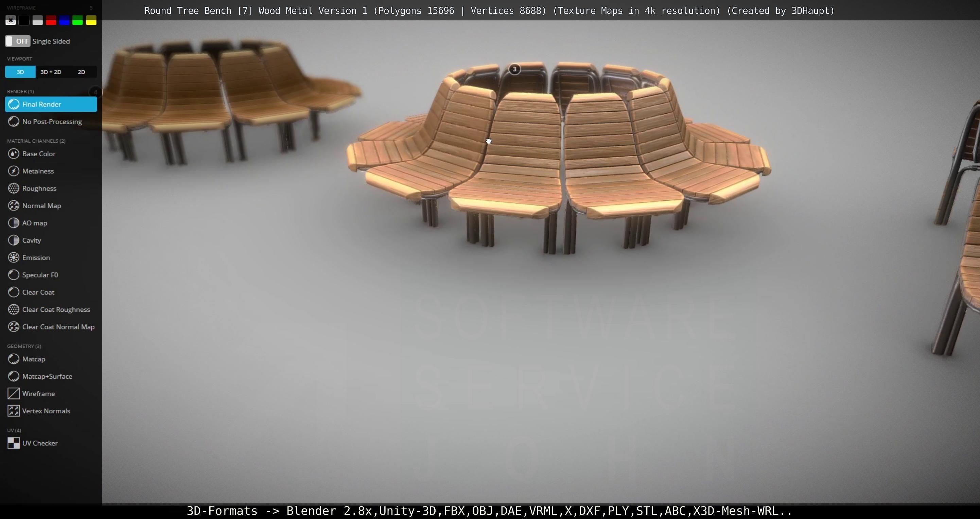Pick the blue wireframe color

(x=64, y=20)
